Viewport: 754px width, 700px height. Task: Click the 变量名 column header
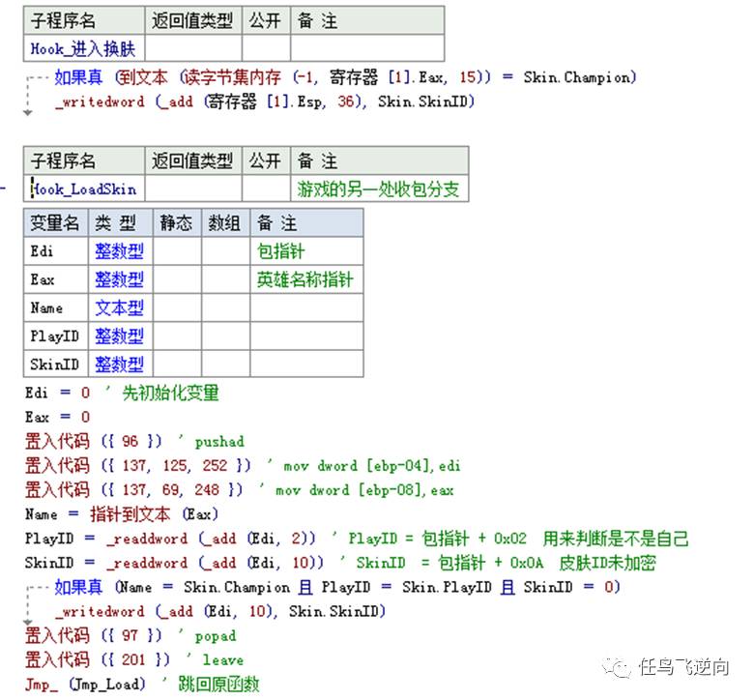[x=55, y=222]
